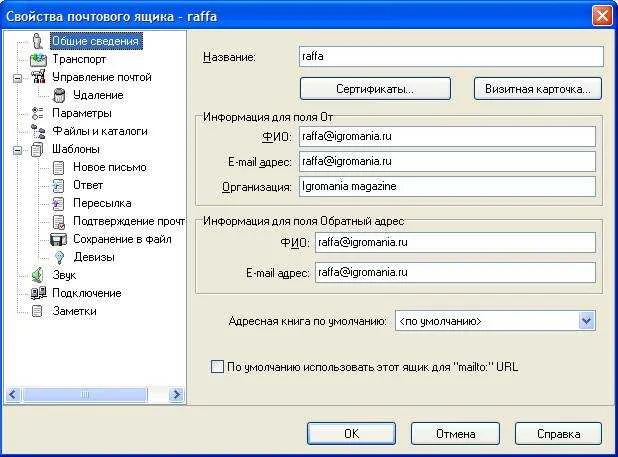The width and height of the screenshot is (618, 457).
Task: Open the Сохранение в файл entry
Action: coord(122,239)
